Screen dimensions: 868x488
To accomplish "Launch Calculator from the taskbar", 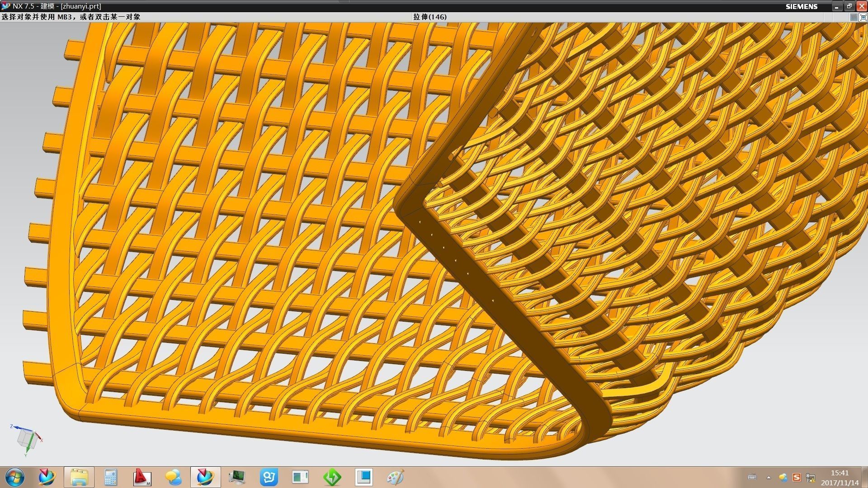I will [x=111, y=477].
